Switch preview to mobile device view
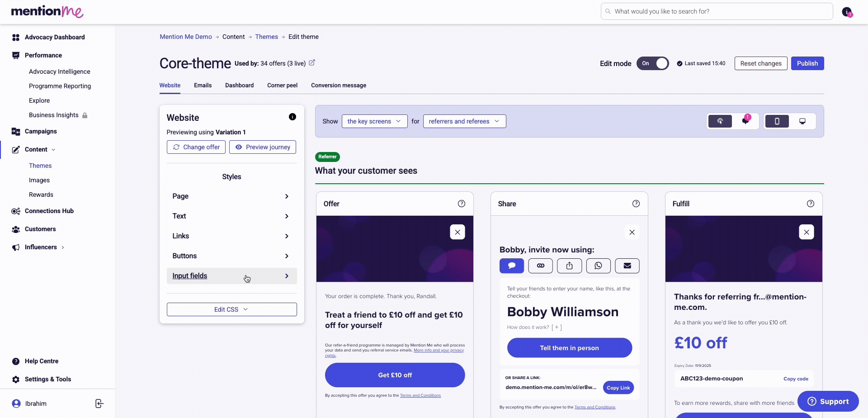The width and height of the screenshot is (868, 418). pos(777,121)
